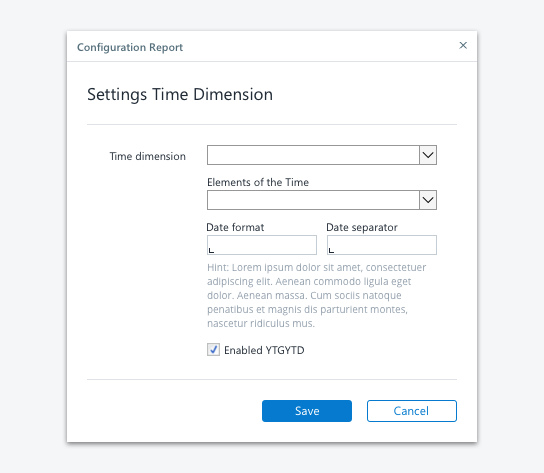Click the Elements of the Time label

[258, 182]
